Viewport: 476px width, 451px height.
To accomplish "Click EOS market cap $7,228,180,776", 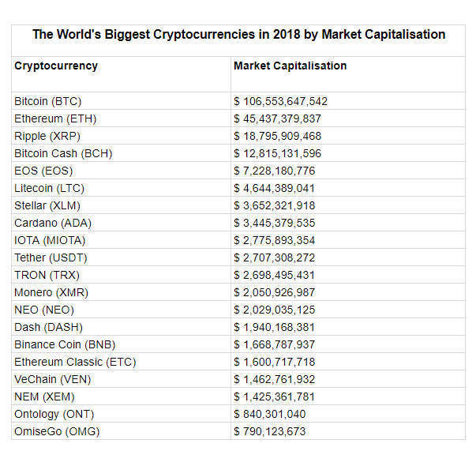I will [275, 171].
